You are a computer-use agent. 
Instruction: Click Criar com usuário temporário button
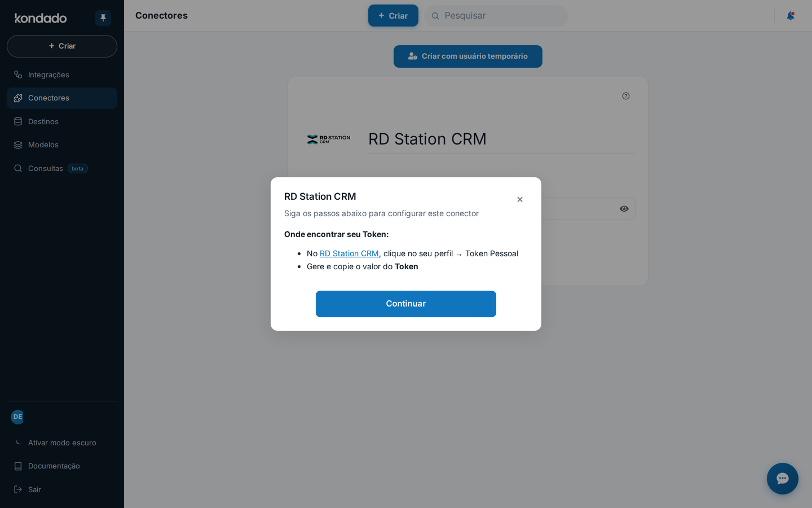tap(468, 56)
